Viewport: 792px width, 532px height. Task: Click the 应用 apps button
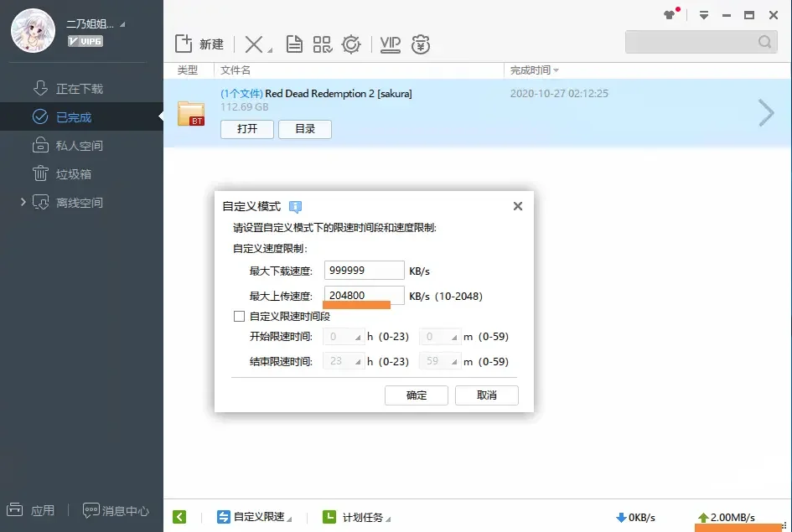coord(30,510)
